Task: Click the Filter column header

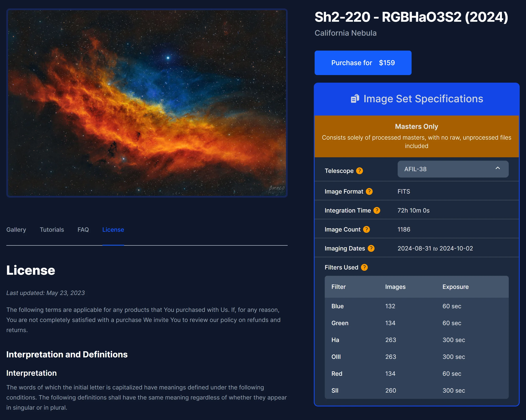Action: 338,287
